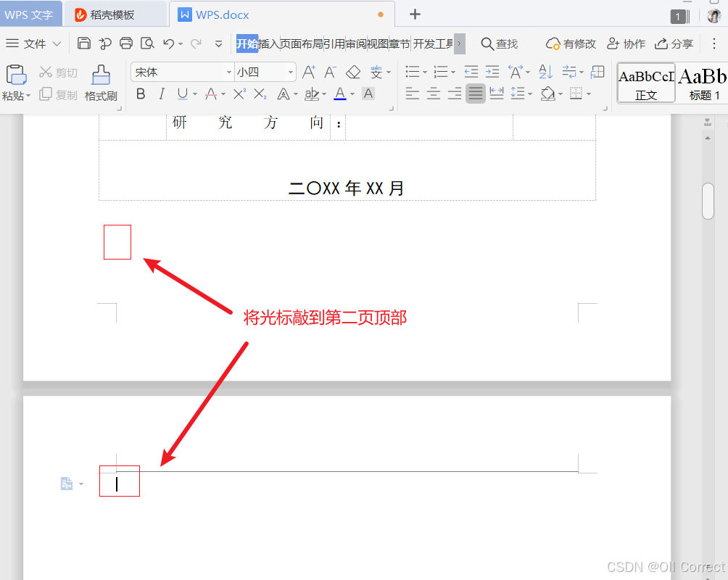Expand the line spacing dropdown

[530, 94]
